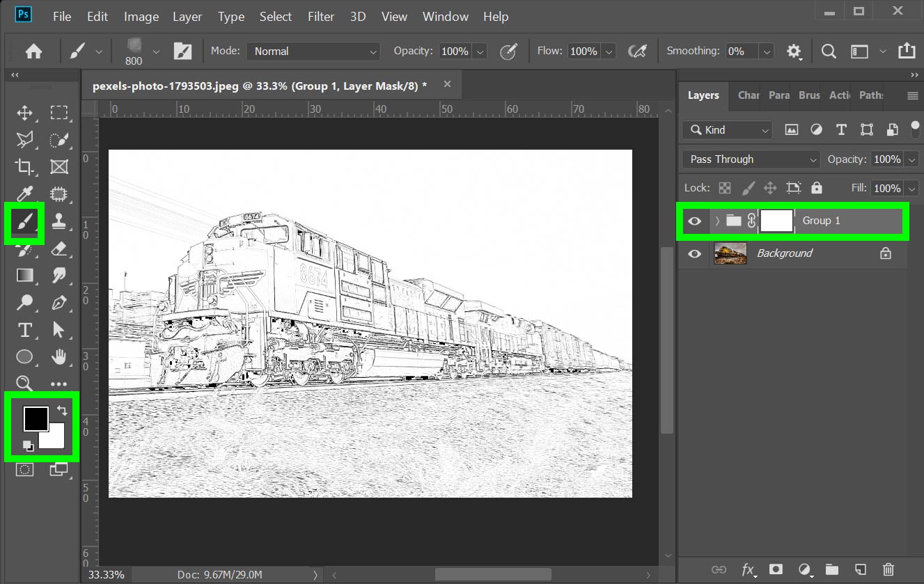Hide the Group 1 layer
This screenshot has height=584, width=924.
pyautogui.click(x=694, y=221)
